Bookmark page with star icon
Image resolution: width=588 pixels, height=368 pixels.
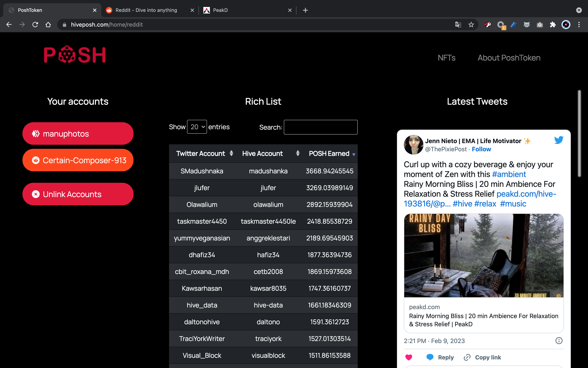tap(471, 25)
